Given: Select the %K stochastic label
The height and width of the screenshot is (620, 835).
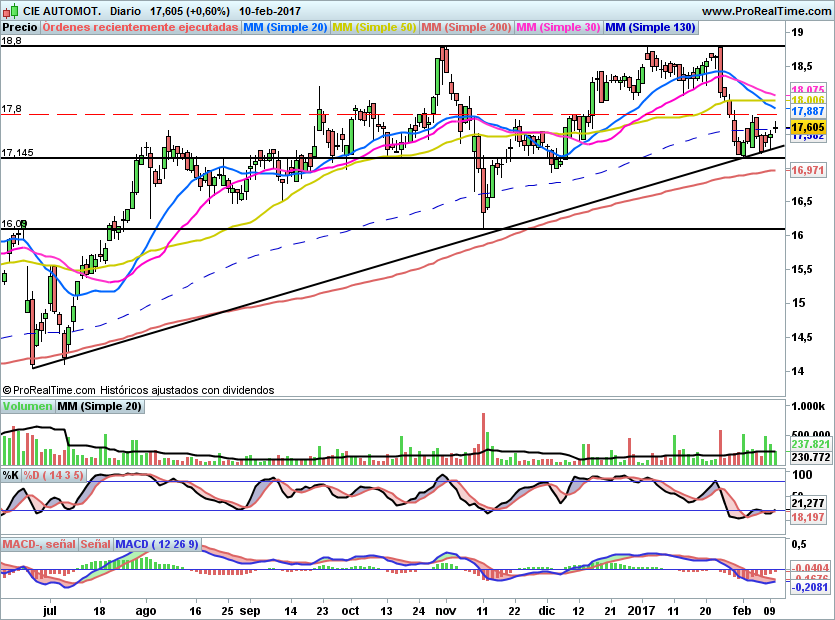Looking at the screenshot, I should (11, 475).
